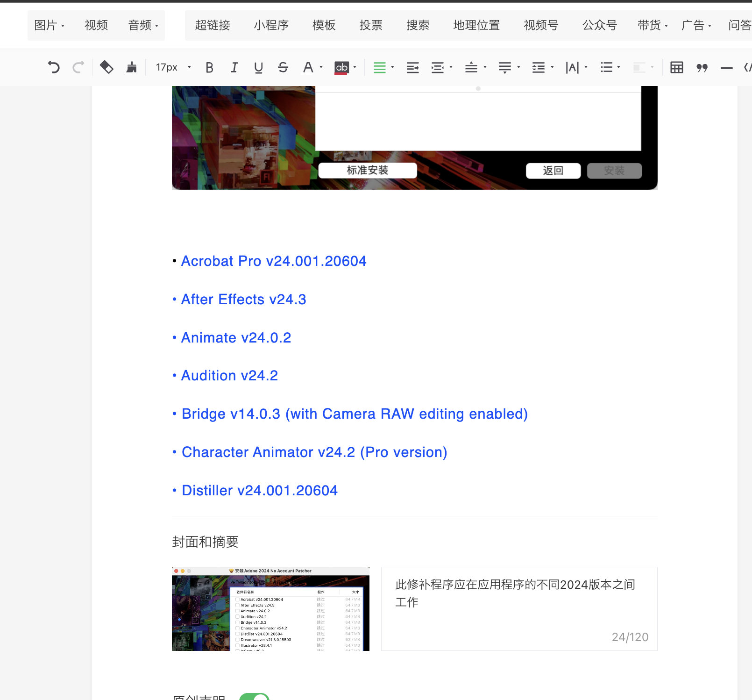Open the font color dropdown arrow

[x=321, y=68]
